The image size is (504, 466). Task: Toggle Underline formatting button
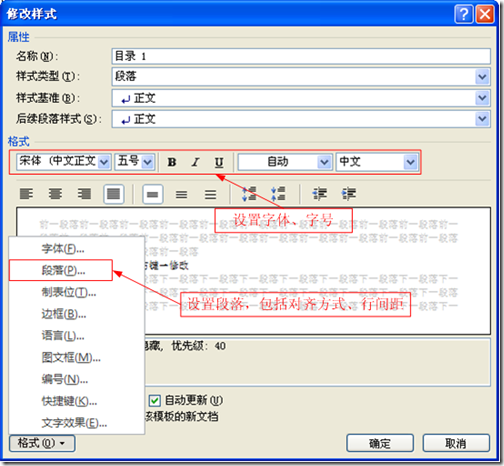[x=219, y=162]
